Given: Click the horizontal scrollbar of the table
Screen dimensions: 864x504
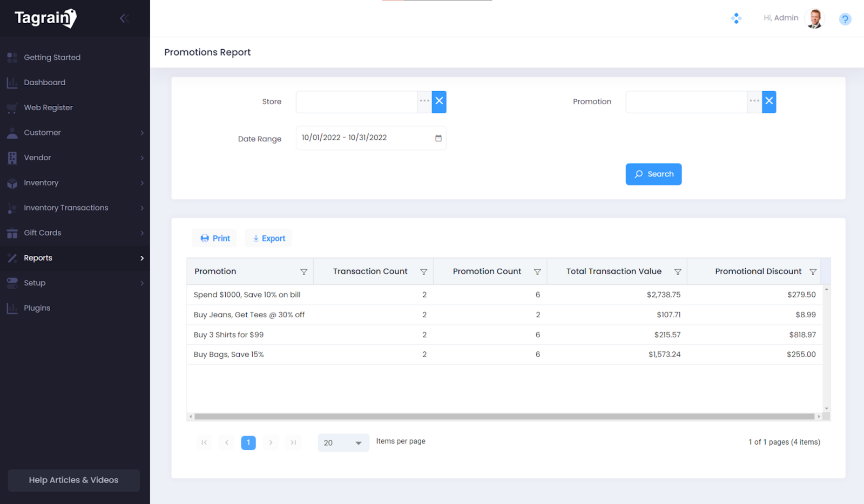Looking at the screenshot, I should click(x=504, y=417).
